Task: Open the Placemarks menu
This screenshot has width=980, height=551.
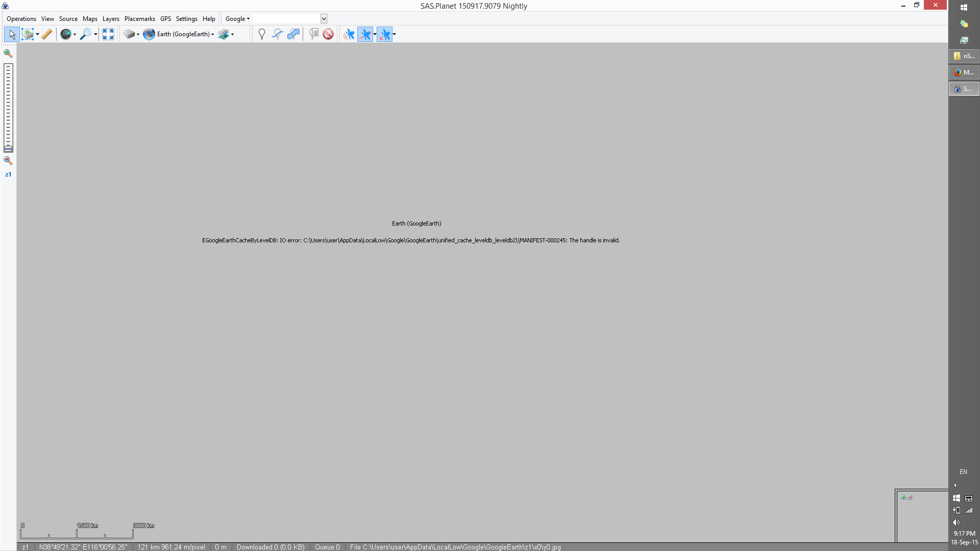Action: pos(139,19)
